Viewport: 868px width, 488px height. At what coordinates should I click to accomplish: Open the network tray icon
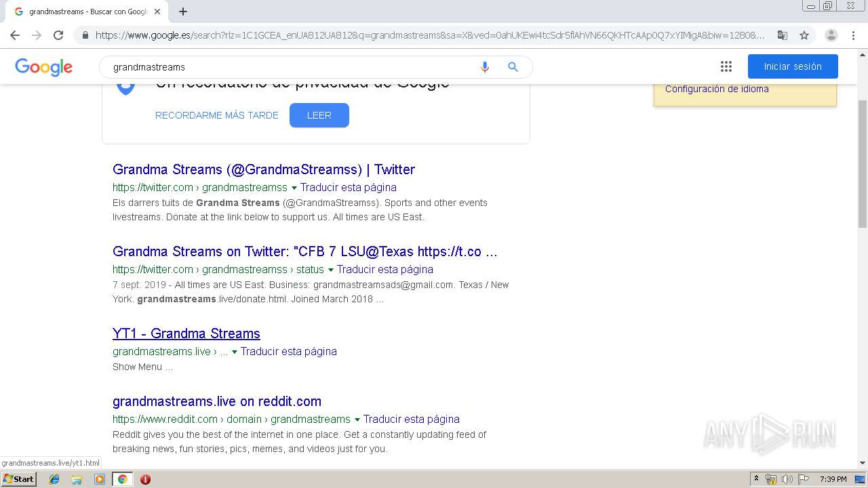771,479
